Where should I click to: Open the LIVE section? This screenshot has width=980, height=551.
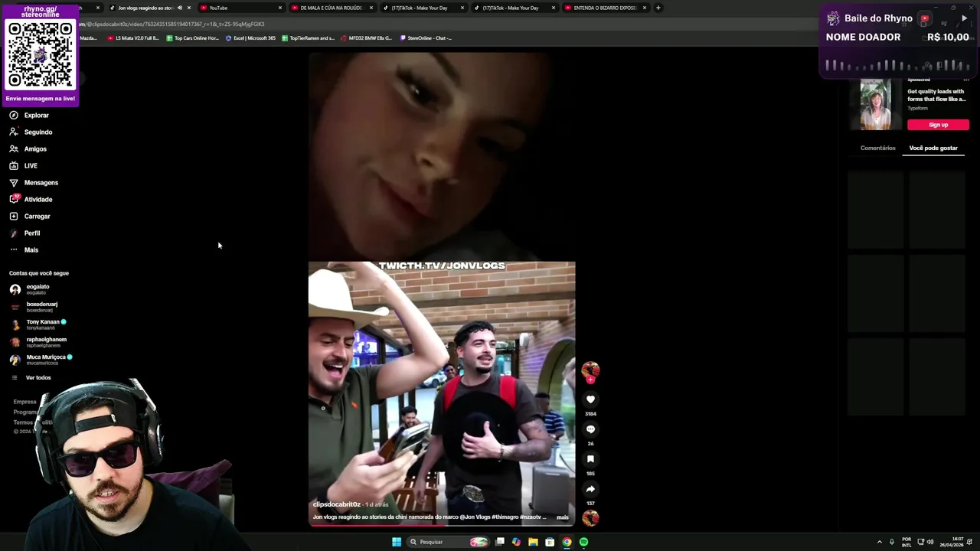[x=24, y=166]
